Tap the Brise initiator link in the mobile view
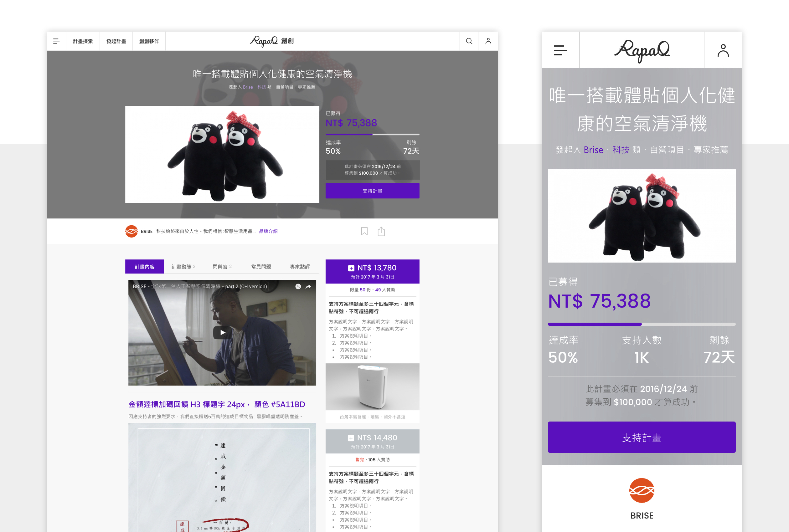This screenshot has height=532, width=789. pyautogui.click(x=593, y=150)
